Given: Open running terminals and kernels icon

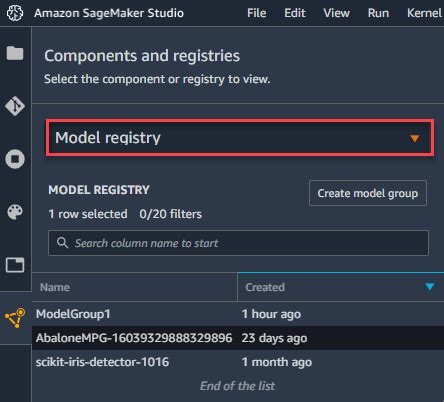Looking at the screenshot, I should point(15,159).
